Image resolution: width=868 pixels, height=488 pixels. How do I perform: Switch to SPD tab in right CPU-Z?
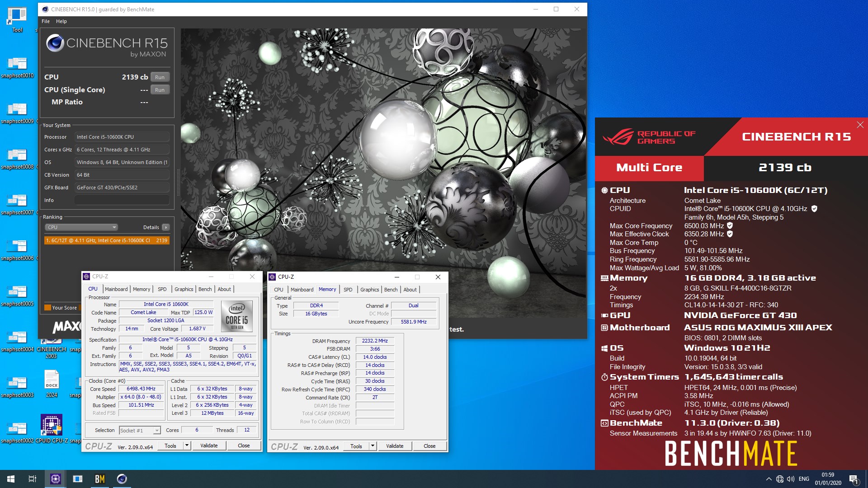[x=348, y=290]
